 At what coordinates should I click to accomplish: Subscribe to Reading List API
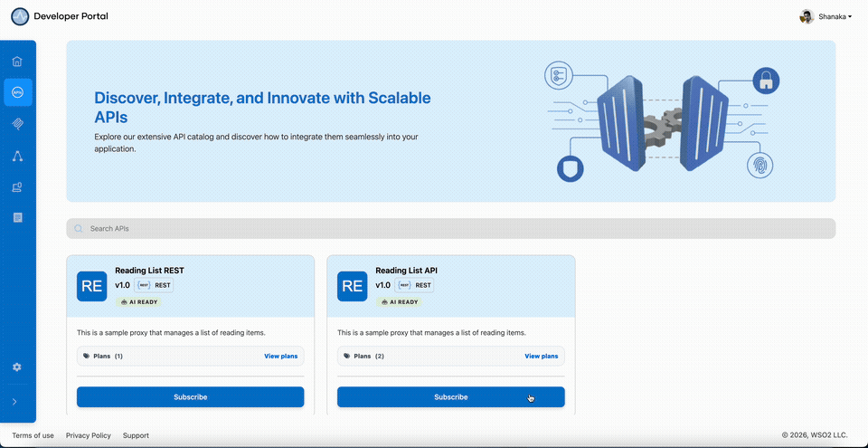[451, 397]
